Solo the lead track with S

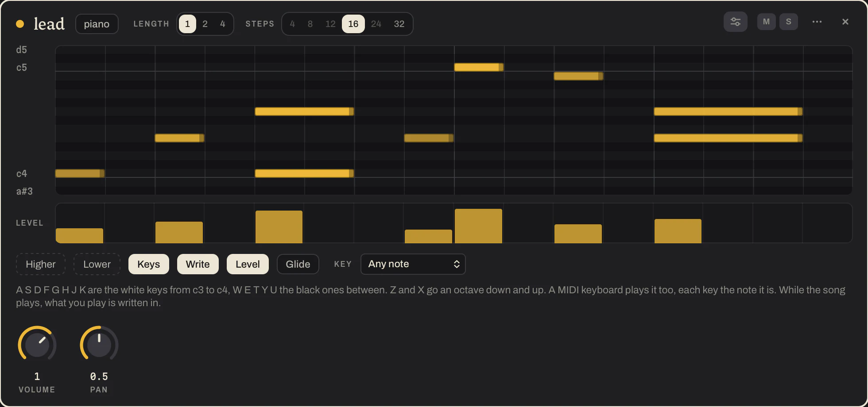(788, 22)
